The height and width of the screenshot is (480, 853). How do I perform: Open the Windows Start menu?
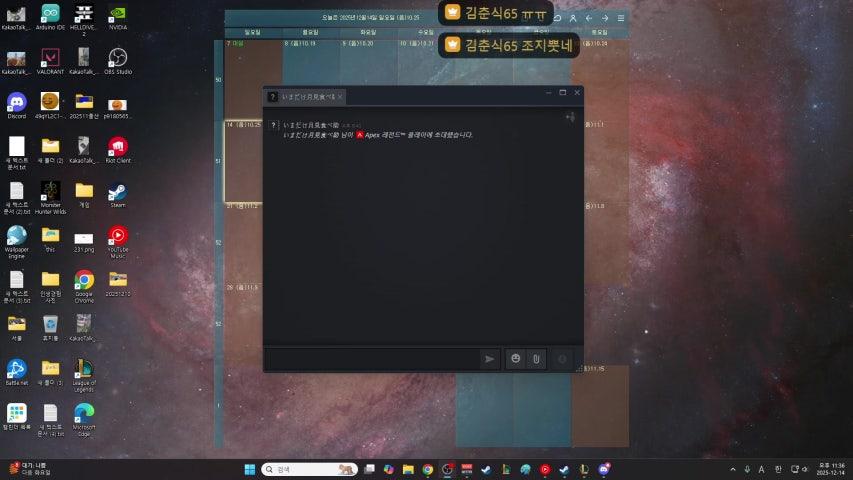(x=250, y=469)
